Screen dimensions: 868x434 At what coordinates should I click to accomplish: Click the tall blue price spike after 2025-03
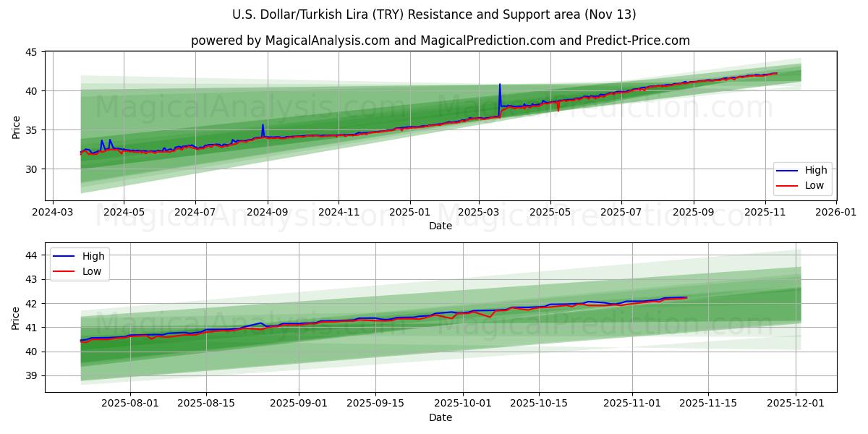(500, 85)
